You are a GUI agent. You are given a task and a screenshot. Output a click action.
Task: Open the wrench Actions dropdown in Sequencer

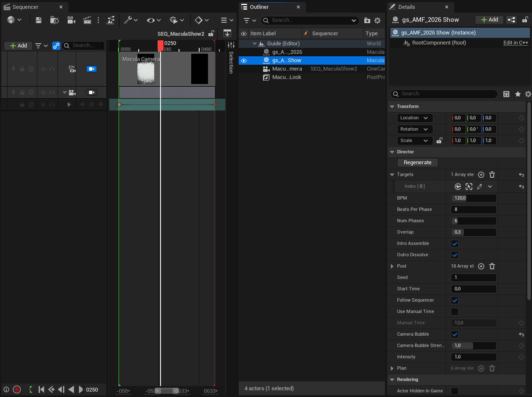click(131, 20)
